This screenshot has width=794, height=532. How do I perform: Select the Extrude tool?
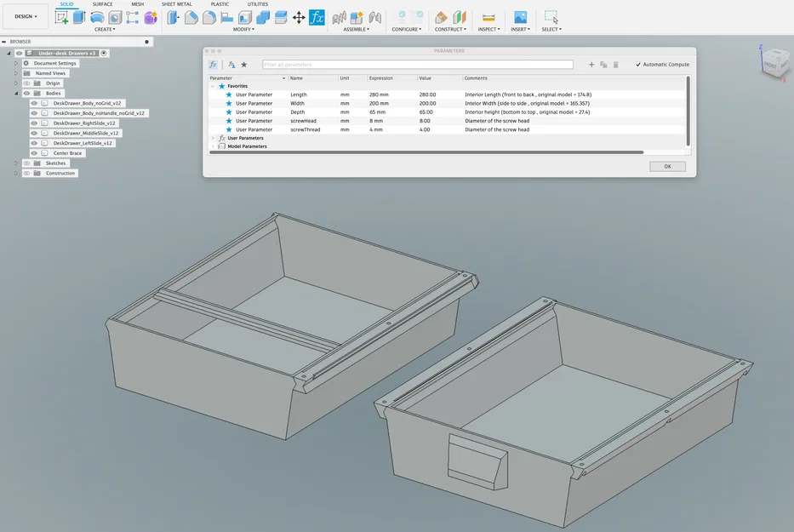pos(79,16)
